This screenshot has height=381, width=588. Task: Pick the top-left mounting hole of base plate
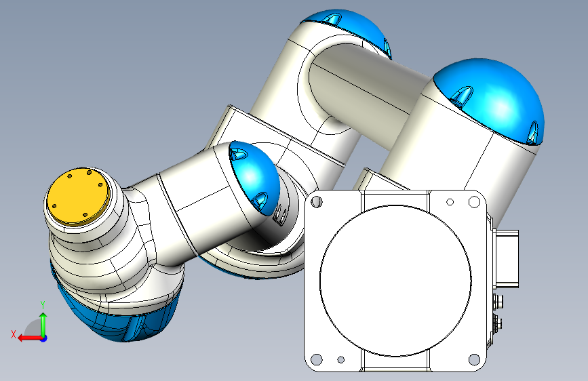click(317, 202)
